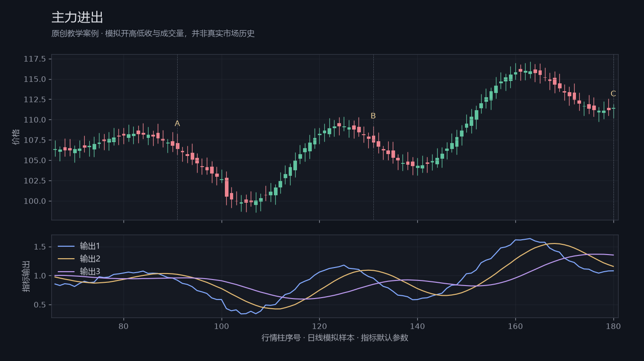The width and height of the screenshot is (644, 361).
Task: Click price axis value 102.5
Action: (35, 181)
